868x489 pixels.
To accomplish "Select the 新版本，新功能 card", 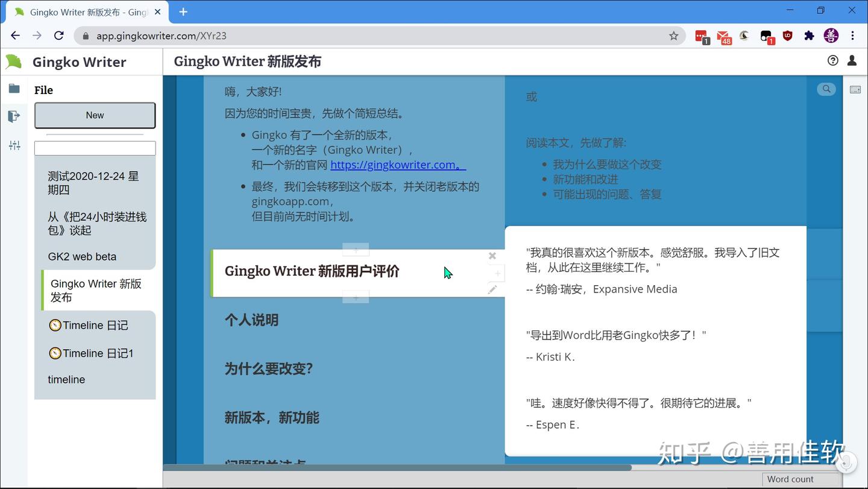I will pos(272,417).
